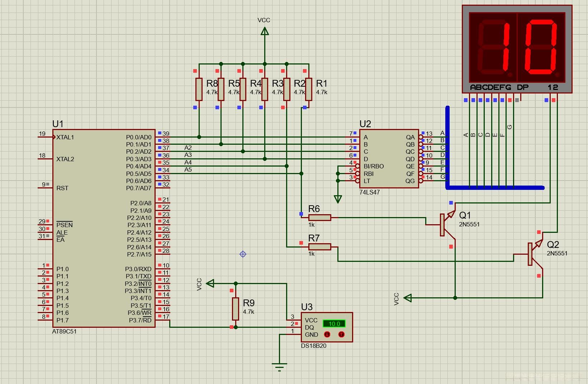Click the AT89C51 part name text
The height and width of the screenshot is (384, 588).
coord(64,331)
